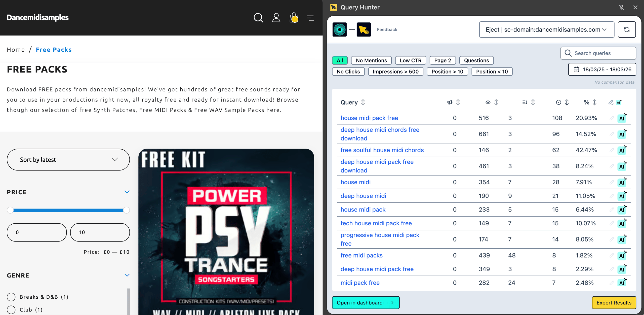This screenshot has width=644, height=315.
Task: Open the search icon on the Dancemidisamples navbar
Action: 258,18
